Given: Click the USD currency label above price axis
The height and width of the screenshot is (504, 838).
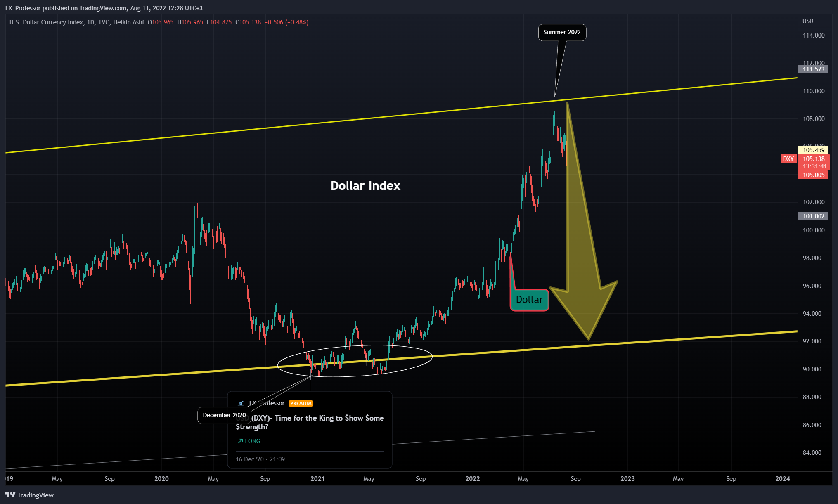Looking at the screenshot, I should [x=808, y=21].
